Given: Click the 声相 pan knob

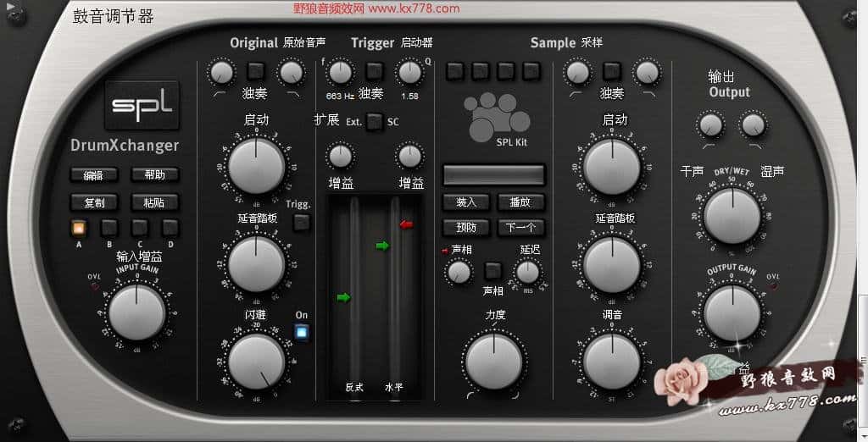Looking at the screenshot, I should coord(459,272).
